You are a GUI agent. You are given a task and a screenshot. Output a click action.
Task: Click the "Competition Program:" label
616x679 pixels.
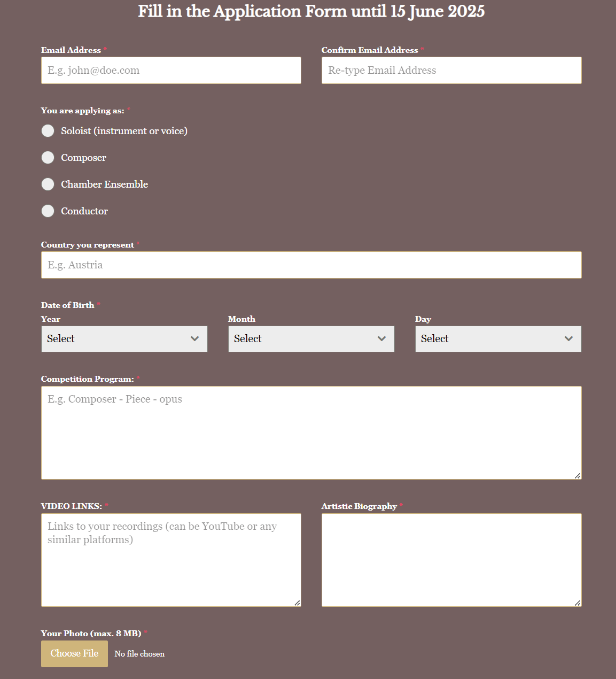(88, 379)
